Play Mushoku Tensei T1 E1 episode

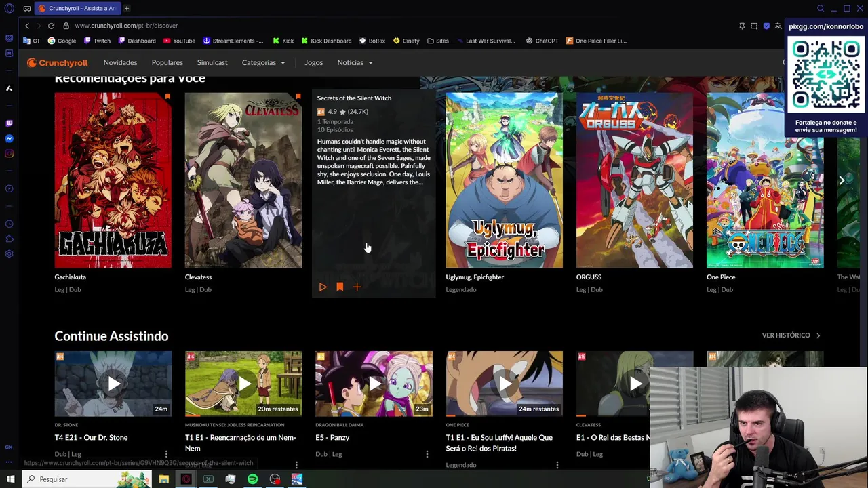pos(243,384)
